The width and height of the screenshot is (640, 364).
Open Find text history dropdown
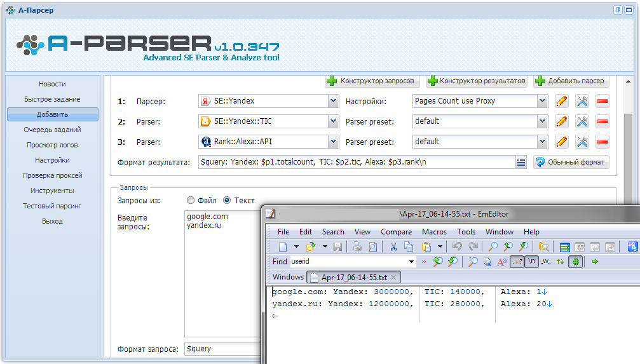pyautogui.click(x=411, y=262)
